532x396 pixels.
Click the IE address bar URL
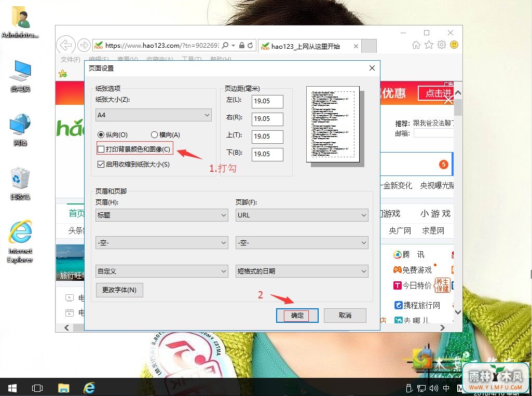[x=162, y=45]
